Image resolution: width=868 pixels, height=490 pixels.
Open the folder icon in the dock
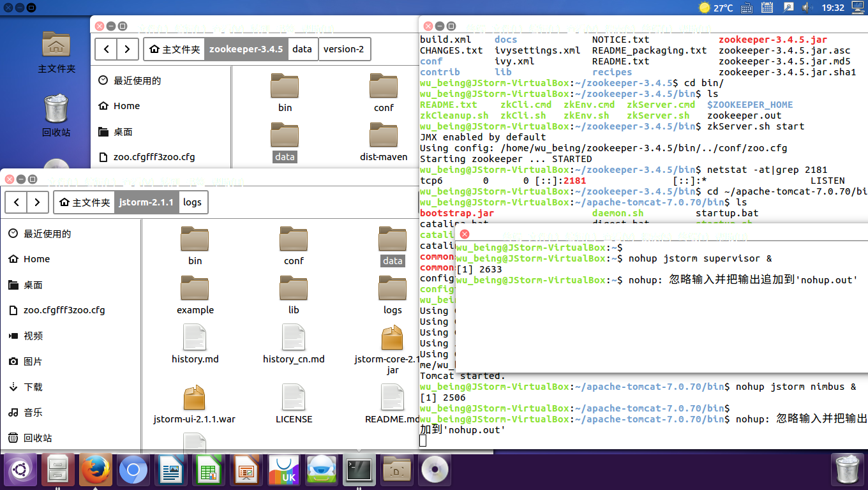click(x=397, y=471)
